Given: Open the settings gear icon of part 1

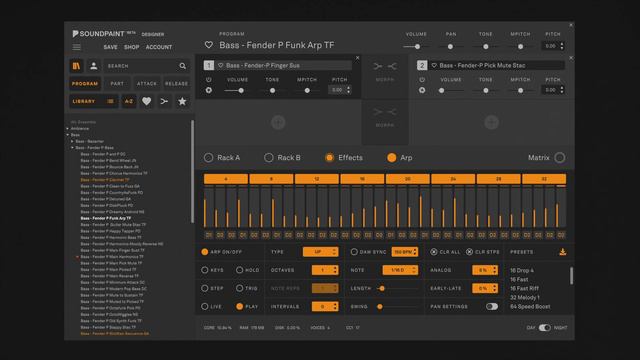Looking at the screenshot, I should pyautogui.click(x=209, y=90).
